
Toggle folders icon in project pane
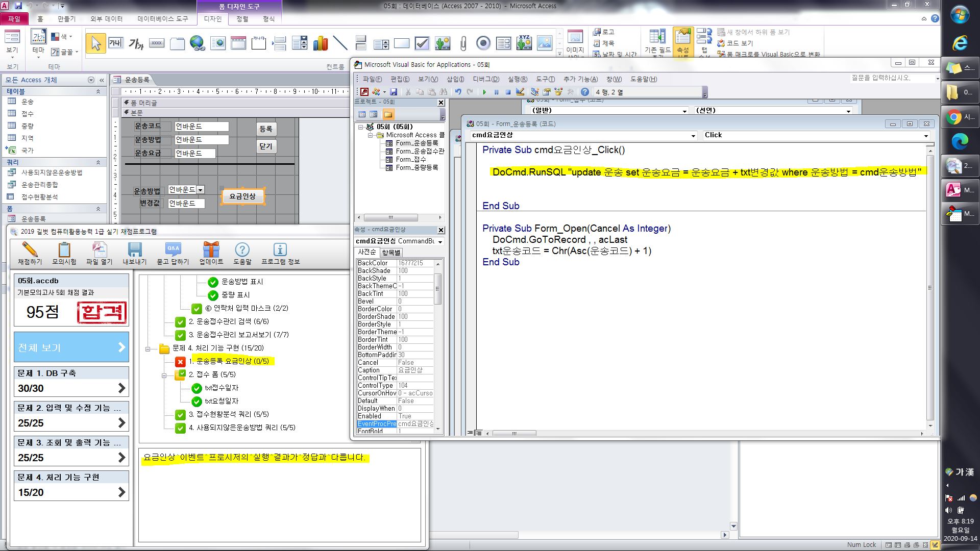388,114
